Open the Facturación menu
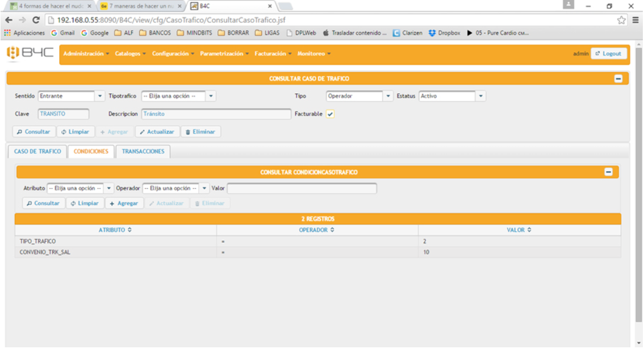The width and height of the screenshot is (644, 349). point(273,53)
